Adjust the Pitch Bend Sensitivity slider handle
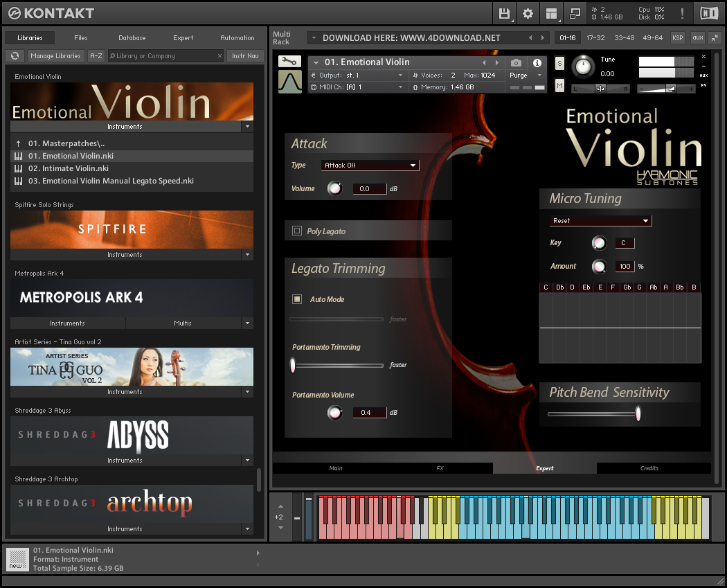This screenshot has width=727, height=588. click(x=638, y=413)
